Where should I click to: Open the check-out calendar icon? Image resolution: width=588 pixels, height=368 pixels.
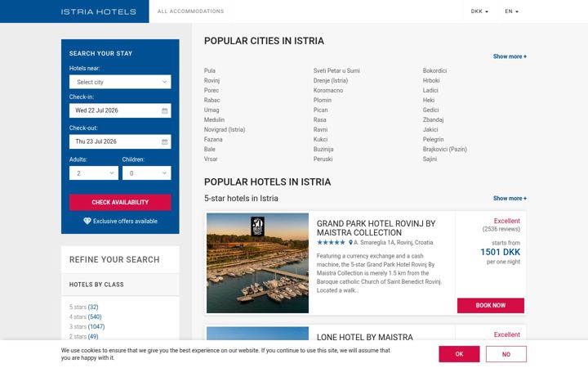[x=165, y=142]
